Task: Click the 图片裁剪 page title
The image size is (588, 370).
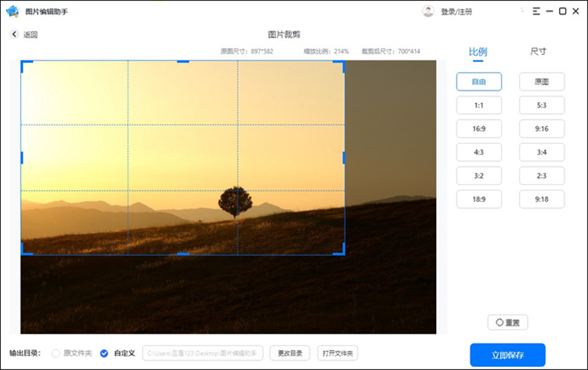Action: tap(284, 34)
